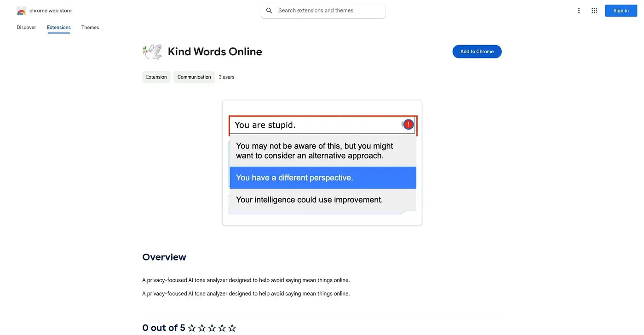This screenshot has height=335, width=644.
Task: Go to the Discover tab
Action: tap(26, 28)
